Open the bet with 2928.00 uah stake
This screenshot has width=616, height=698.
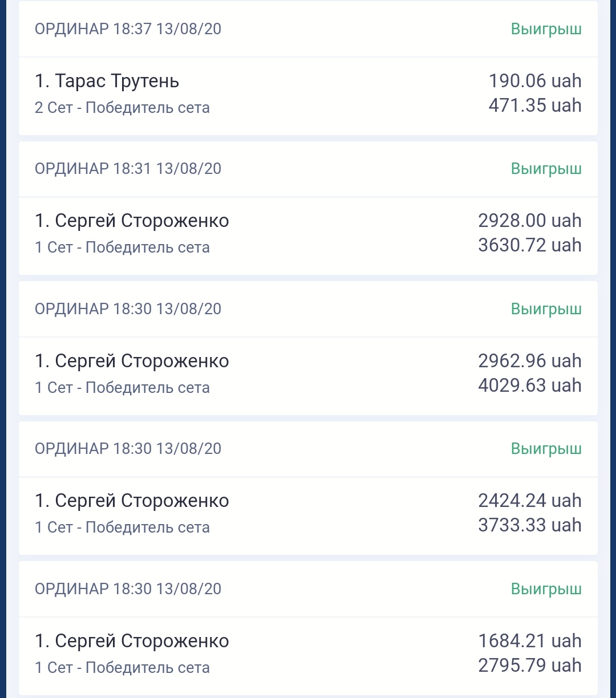tap(308, 236)
